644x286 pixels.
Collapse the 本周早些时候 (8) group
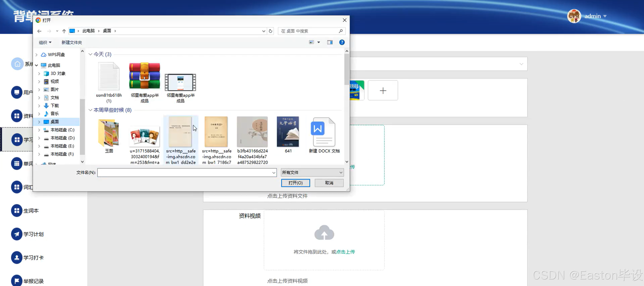(90, 110)
